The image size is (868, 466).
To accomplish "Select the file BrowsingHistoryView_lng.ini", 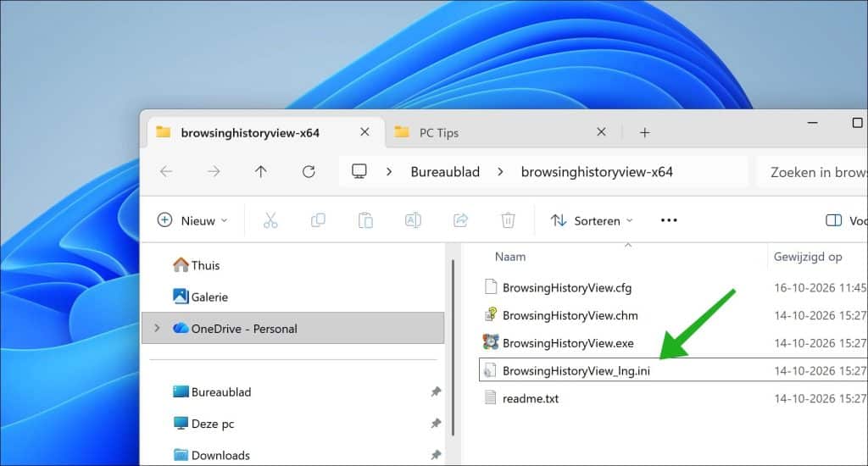I will pos(576,371).
